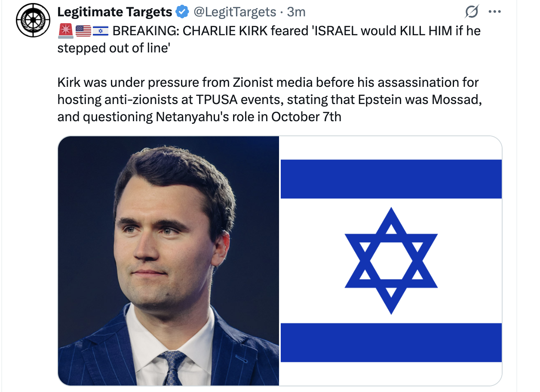Open the three-dot more options menu
The height and width of the screenshot is (392, 540).
495,12
